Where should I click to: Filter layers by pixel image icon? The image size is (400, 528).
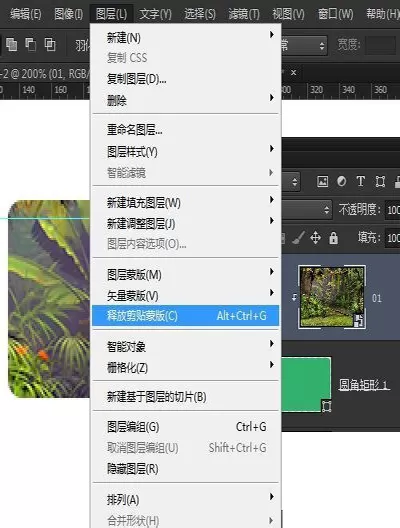tap(323, 182)
